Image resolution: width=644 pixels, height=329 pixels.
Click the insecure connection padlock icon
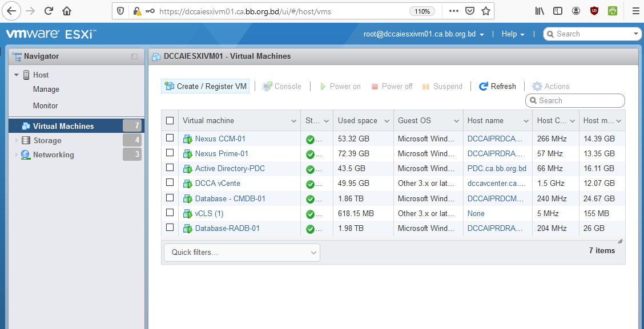[137, 11]
